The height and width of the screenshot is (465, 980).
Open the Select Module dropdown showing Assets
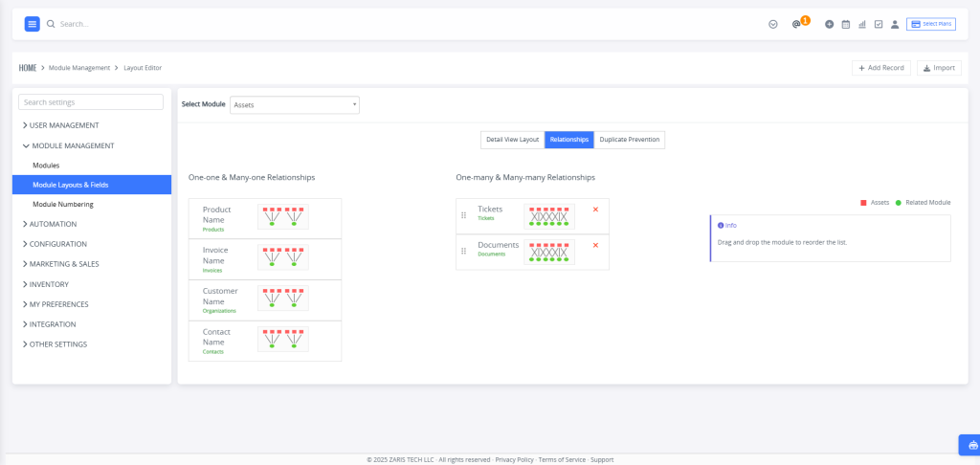point(295,105)
